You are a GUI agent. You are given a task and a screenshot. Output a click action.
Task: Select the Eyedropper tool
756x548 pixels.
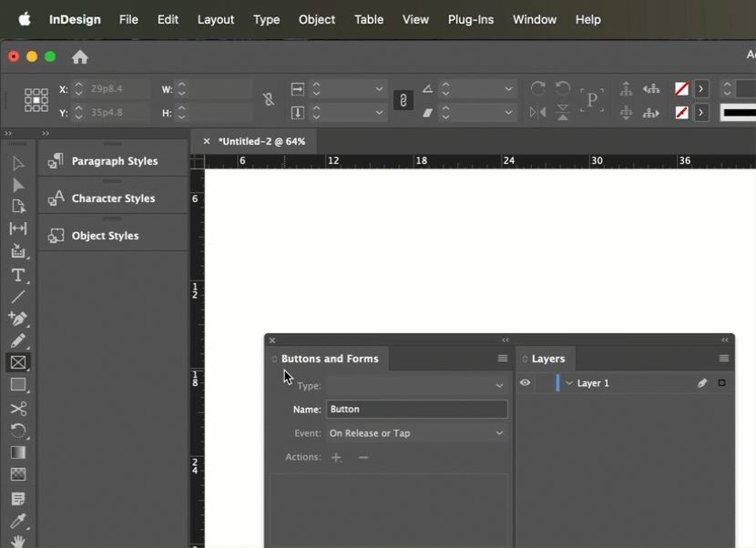coord(18,521)
